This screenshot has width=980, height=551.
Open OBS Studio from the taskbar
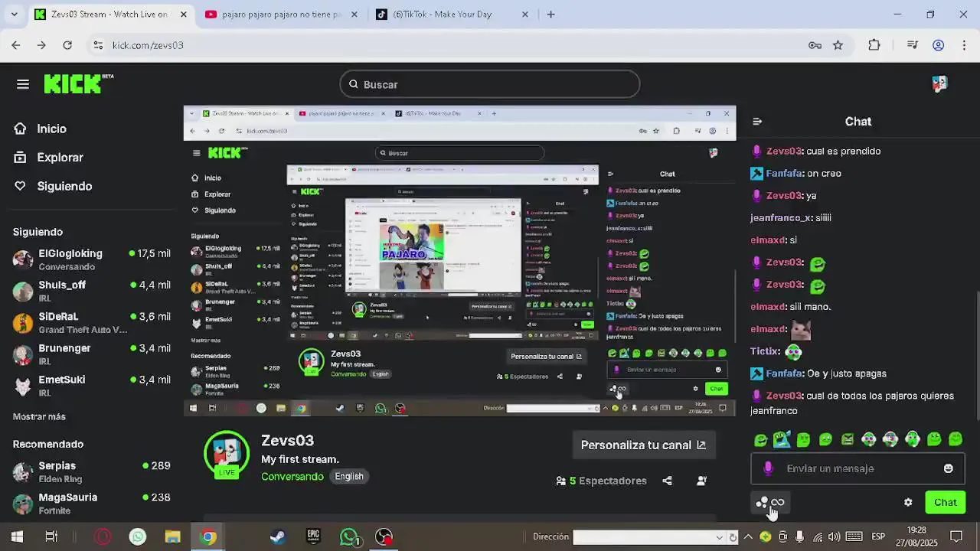click(384, 536)
